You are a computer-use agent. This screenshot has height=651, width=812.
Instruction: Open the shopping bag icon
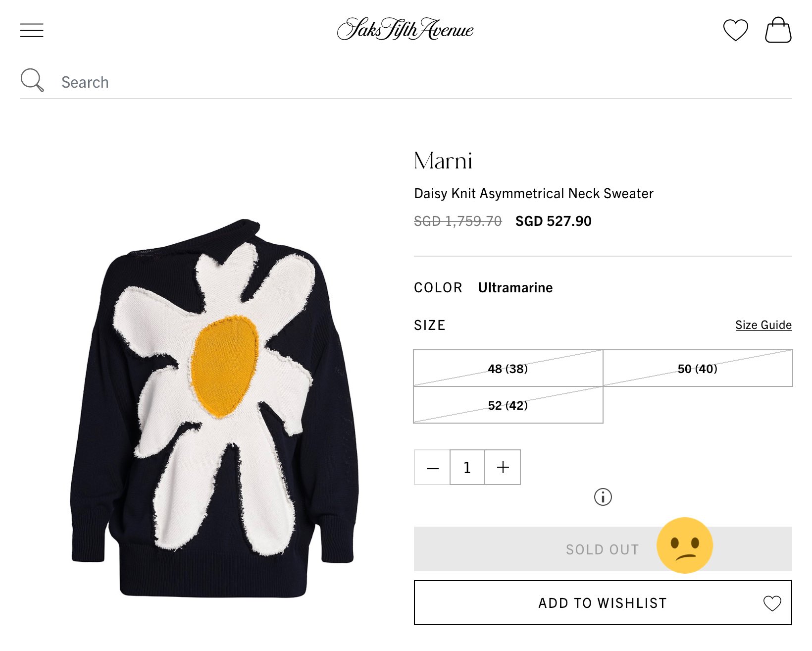pyautogui.click(x=778, y=30)
